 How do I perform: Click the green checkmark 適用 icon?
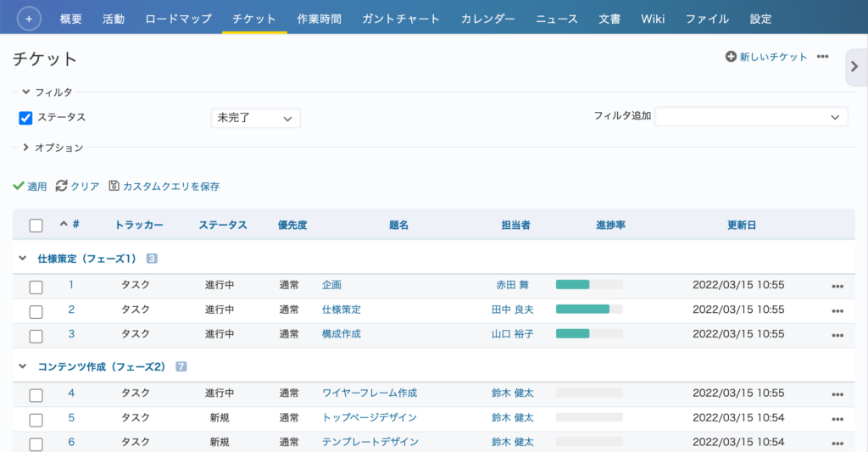pos(19,186)
